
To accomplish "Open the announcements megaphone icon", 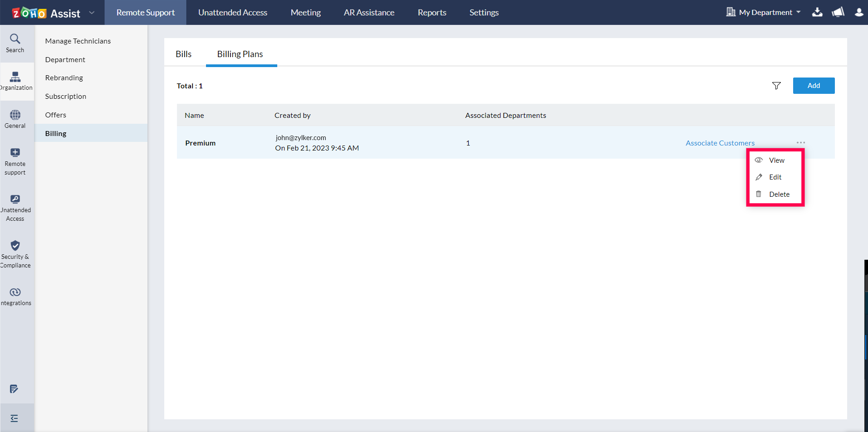I will (838, 12).
